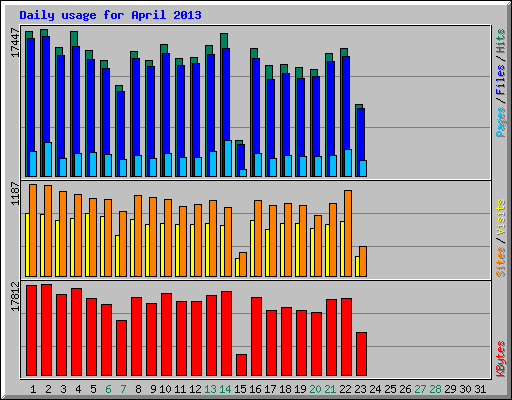Click green weekend day 21 label
The image size is (512, 400).
point(330,389)
